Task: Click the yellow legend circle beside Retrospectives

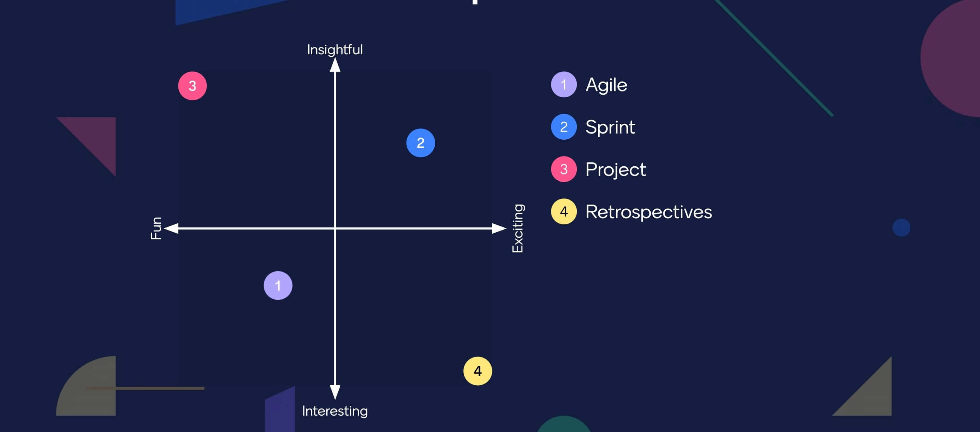Action: [563, 211]
